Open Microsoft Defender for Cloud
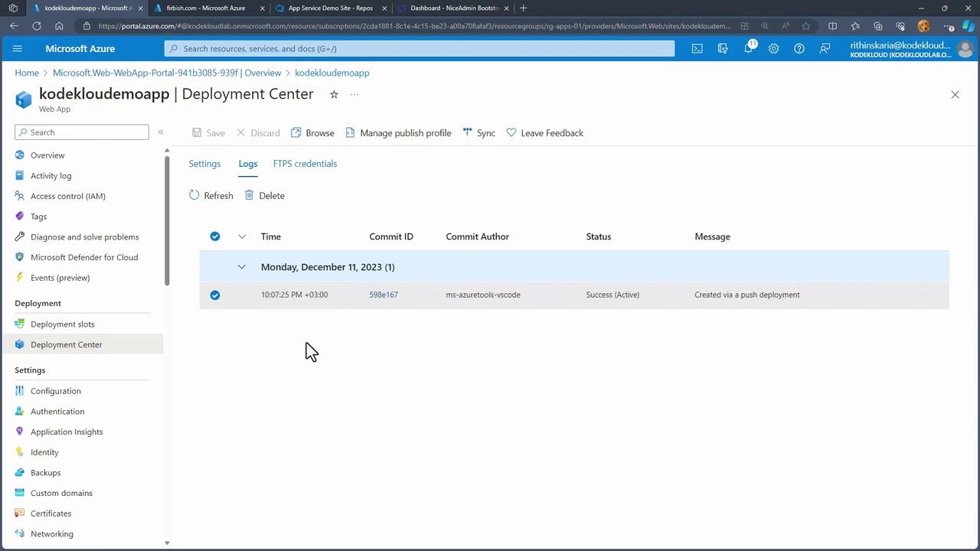Screen dimensions: 980x551 point(84,257)
